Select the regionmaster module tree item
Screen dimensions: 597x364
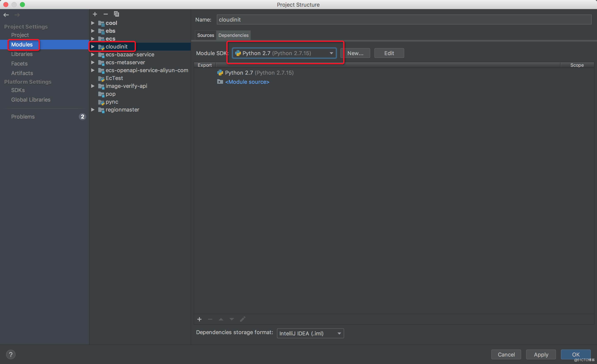pyautogui.click(x=123, y=109)
